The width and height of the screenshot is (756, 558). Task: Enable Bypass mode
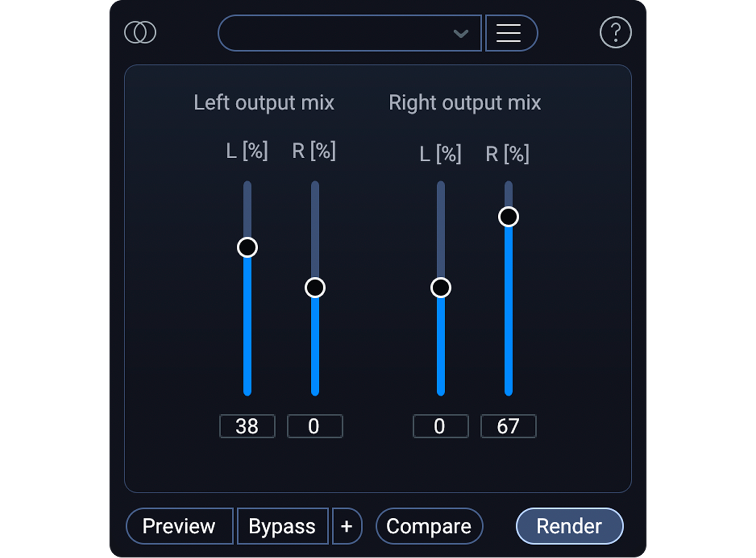point(282,526)
